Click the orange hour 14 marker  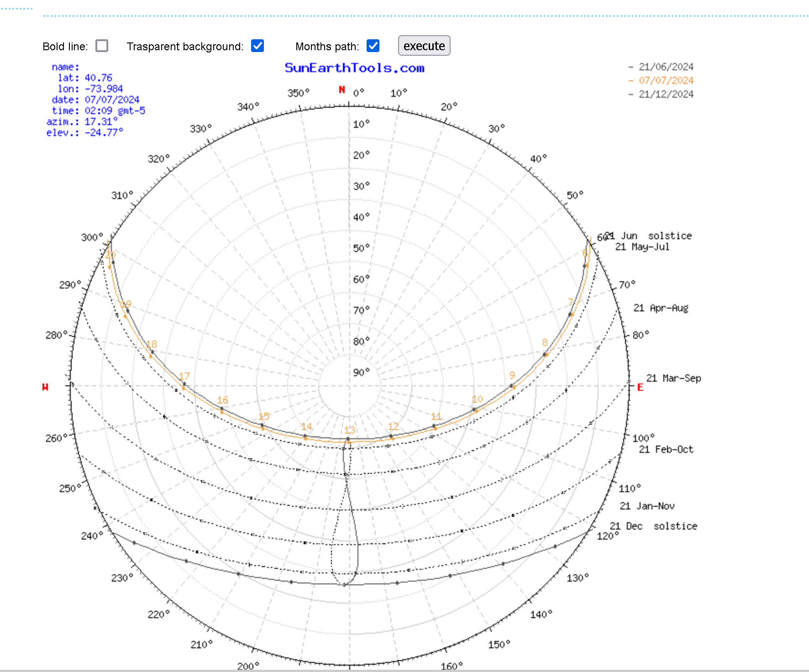click(306, 426)
